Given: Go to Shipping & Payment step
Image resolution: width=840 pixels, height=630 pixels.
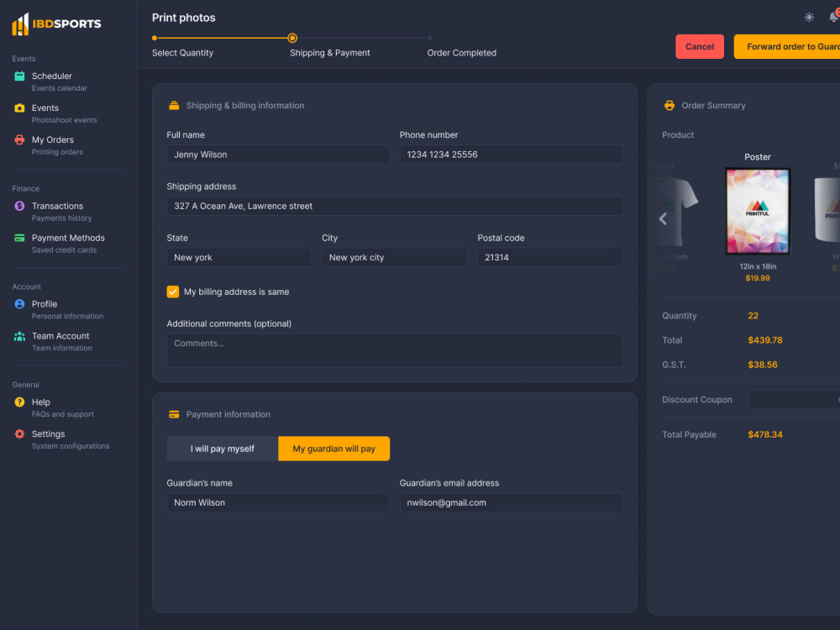Looking at the screenshot, I should point(330,52).
